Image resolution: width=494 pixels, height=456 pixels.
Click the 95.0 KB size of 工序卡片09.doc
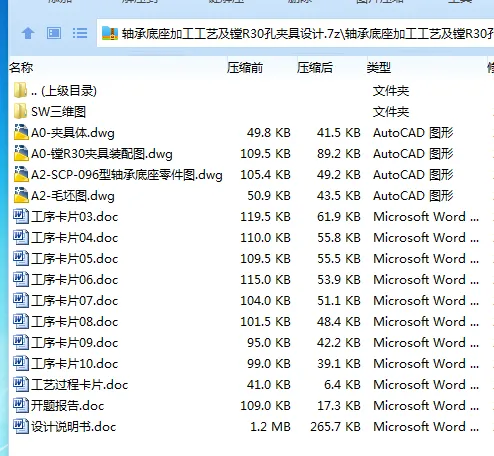click(x=269, y=343)
